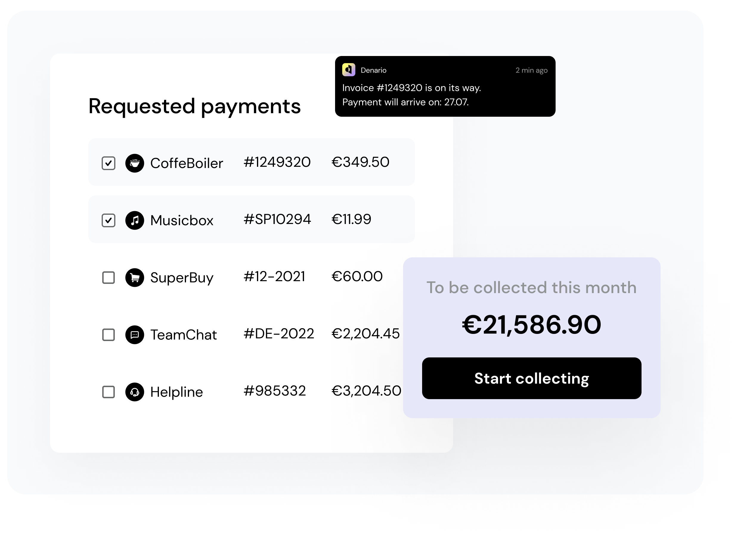This screenshot has width=756, height=554.
Task: Click the Helpline invoice #985332
Action: click(275, 391)
